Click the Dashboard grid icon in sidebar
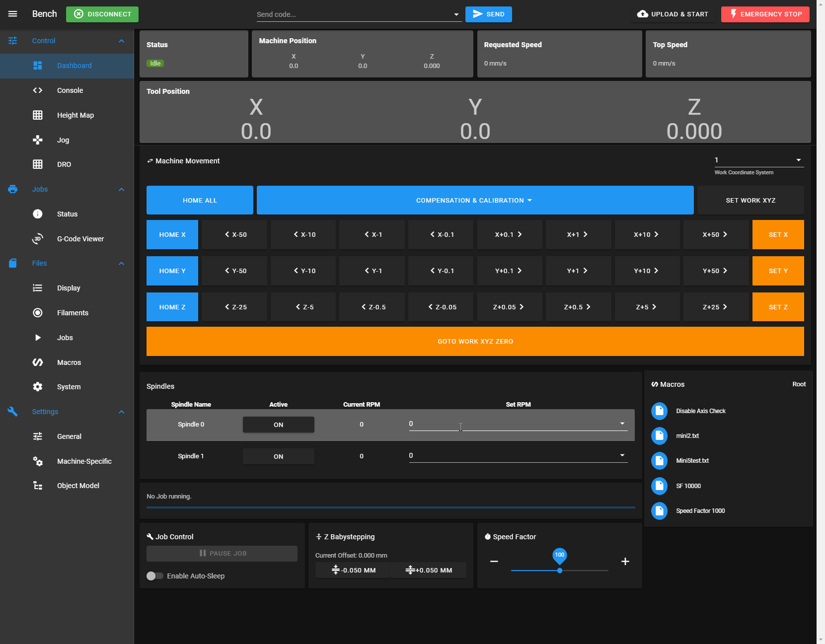Screen dimensions: 825x644 (38, 66)
